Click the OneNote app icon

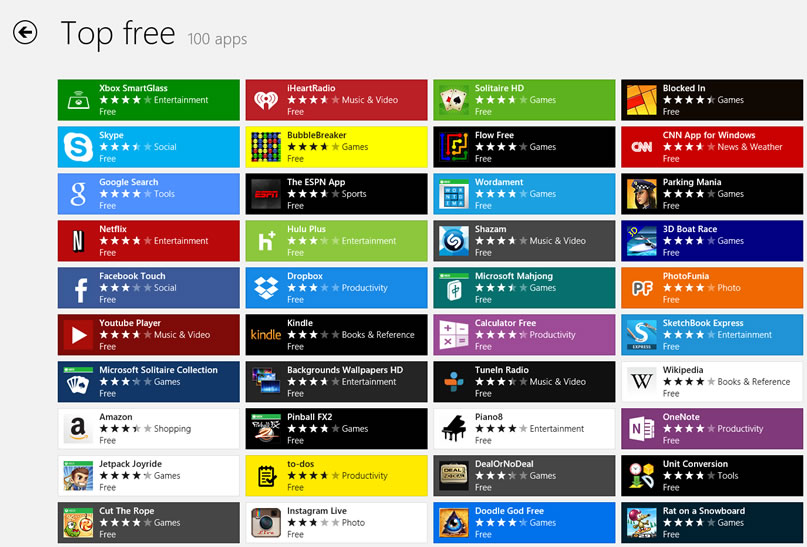[x=641, y=429]
